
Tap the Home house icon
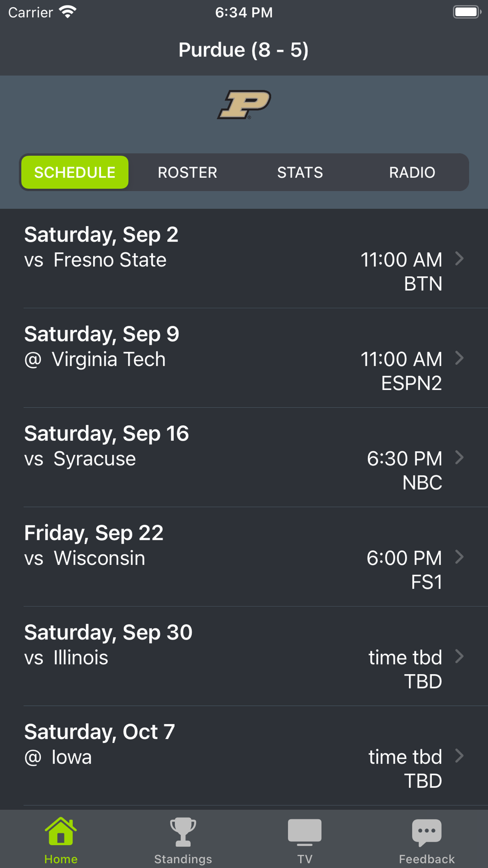61,831
